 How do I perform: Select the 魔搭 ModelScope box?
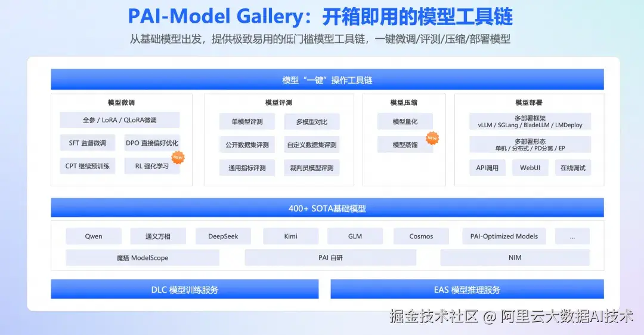[x=143, y=257]
